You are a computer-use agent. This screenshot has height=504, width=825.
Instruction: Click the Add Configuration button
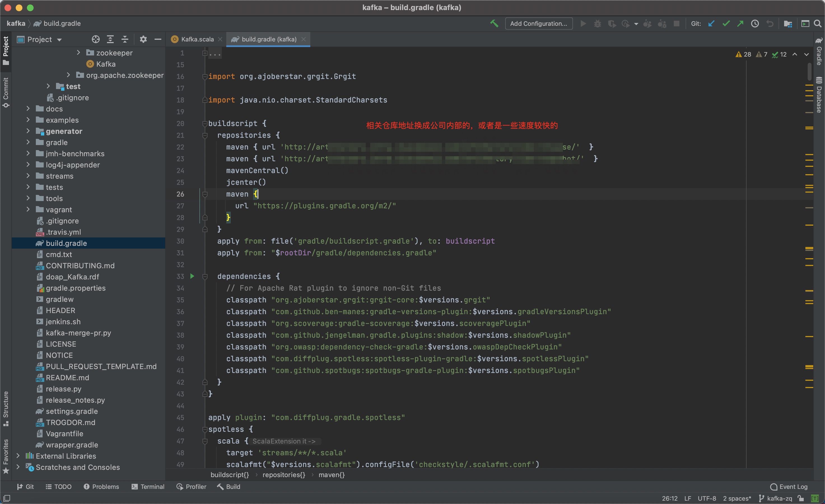coord(539,24)
